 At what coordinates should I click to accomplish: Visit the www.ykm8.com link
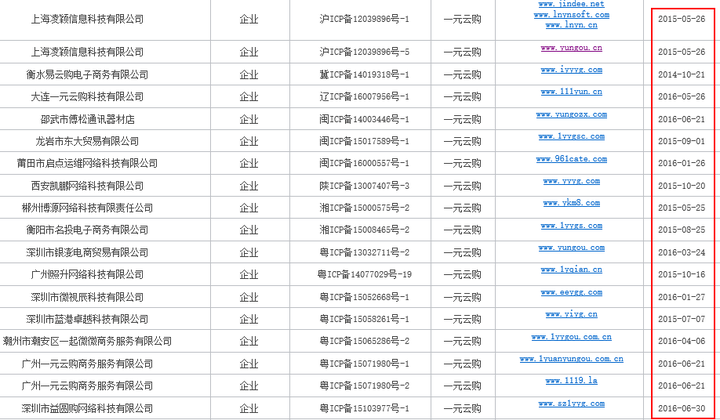571,203
